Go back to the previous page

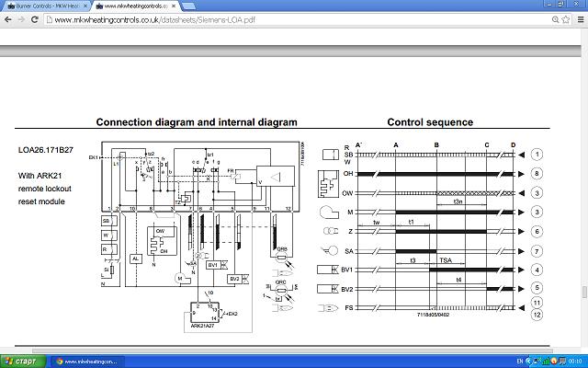(x=8, y=18)
